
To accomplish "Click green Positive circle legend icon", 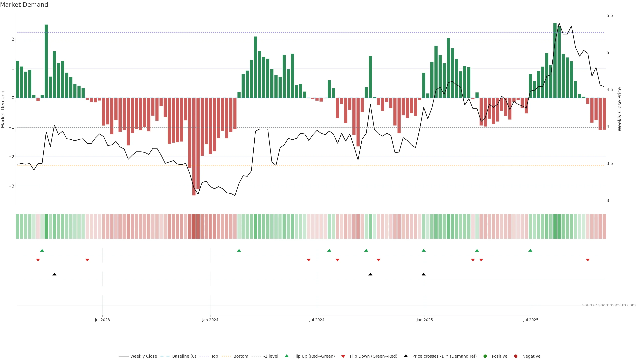I will click(485, 356).
